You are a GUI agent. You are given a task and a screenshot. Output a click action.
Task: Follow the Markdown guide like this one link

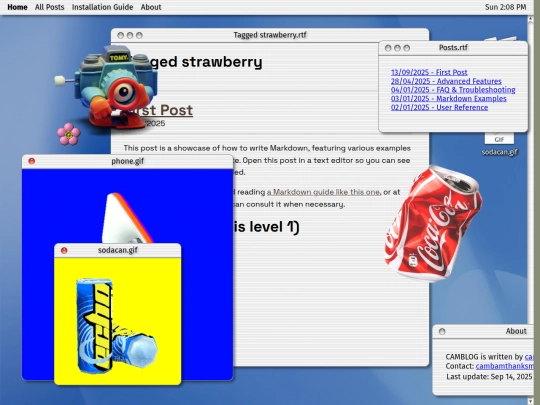tap(323, 192)
